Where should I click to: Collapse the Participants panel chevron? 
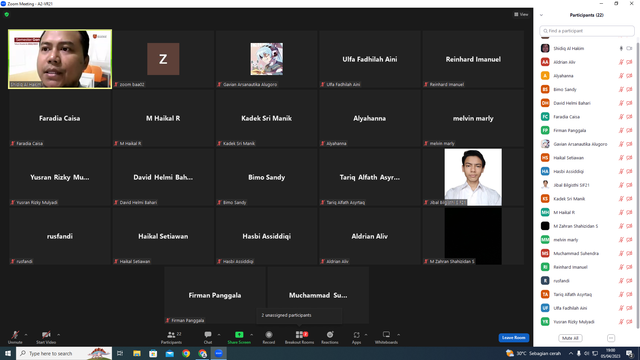[x=541, y=15]
